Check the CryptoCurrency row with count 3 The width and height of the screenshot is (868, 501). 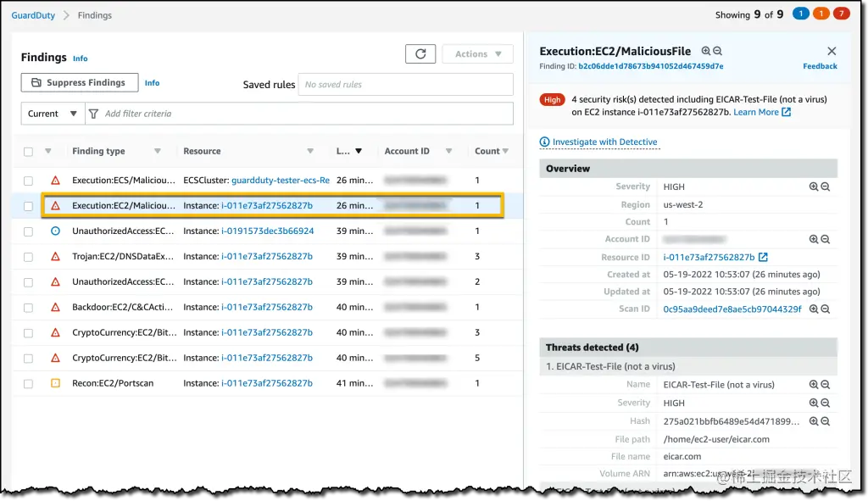28,333
